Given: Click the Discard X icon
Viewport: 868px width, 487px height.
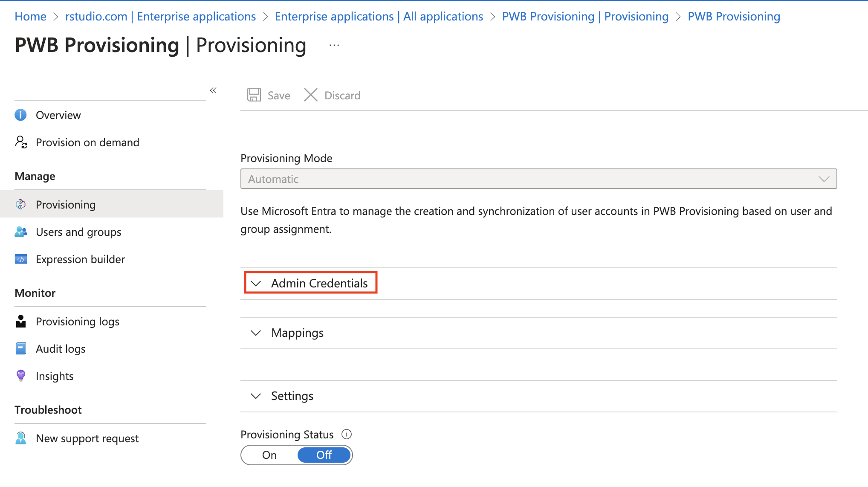Looking at the screenshot, I should 311,95.
